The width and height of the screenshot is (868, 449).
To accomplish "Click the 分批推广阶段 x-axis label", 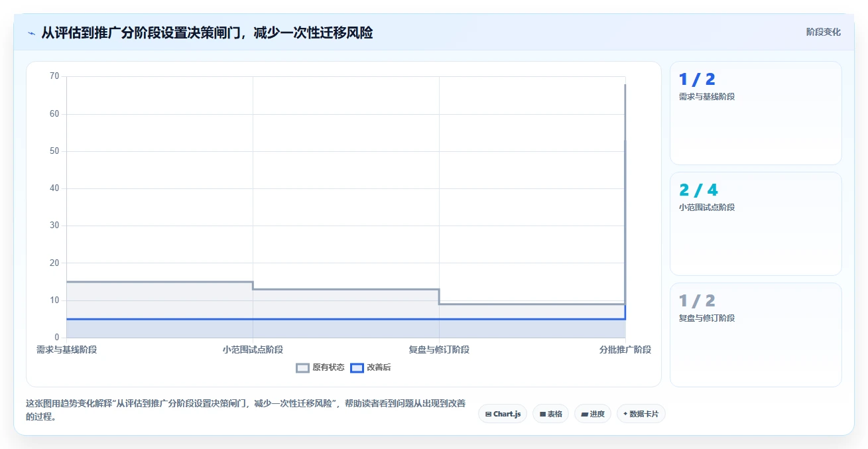I will pos(625,350).
